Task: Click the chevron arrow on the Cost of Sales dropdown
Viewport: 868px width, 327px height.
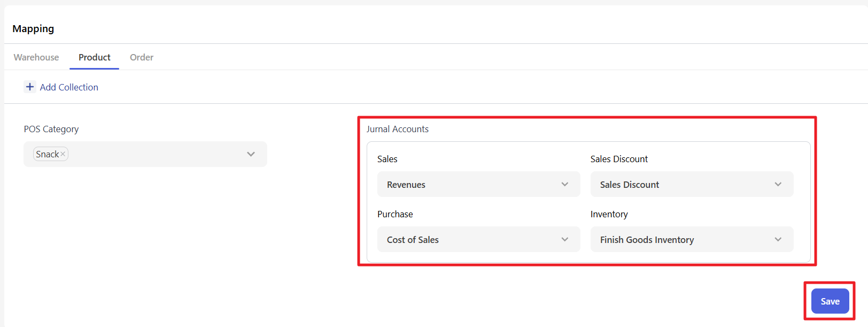Action: click(564, 239)
